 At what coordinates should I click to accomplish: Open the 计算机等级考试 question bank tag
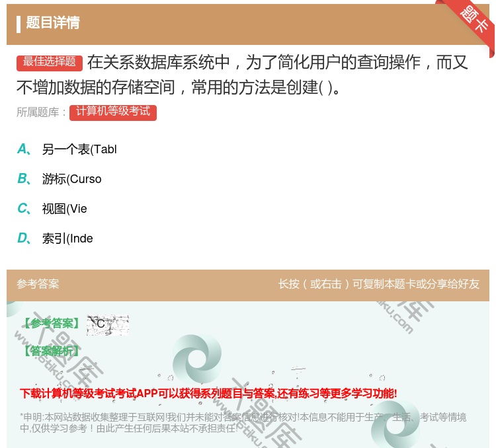point(113,112)
